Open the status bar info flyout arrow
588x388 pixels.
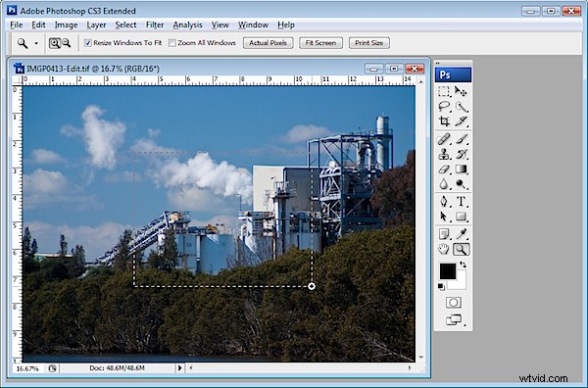tap(179, 368)
